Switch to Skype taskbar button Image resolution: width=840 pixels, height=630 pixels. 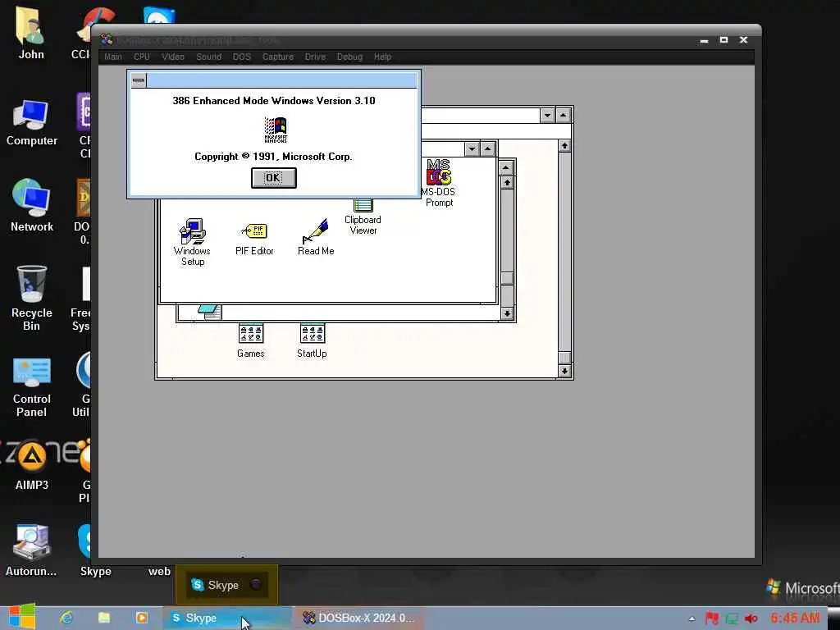226,619
